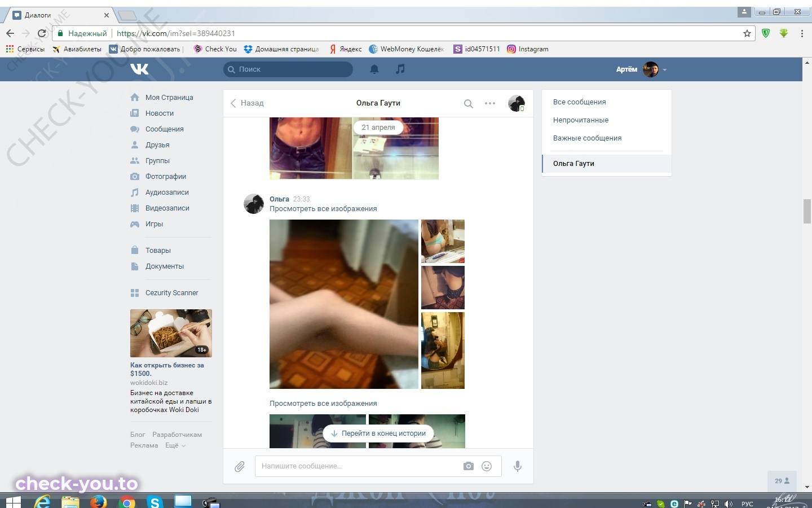Screen dimensions: 812x508
Task: Click the paperclip attach icon
Action: tap(240, 466)
